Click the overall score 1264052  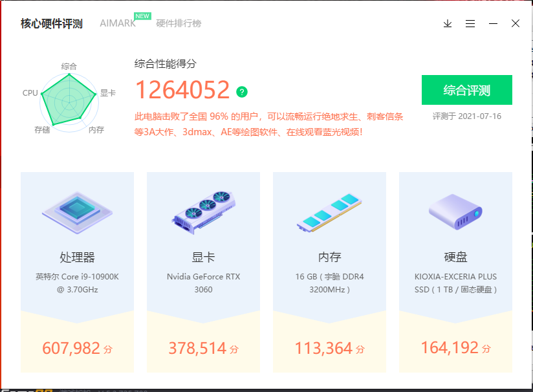pos(182,90)
